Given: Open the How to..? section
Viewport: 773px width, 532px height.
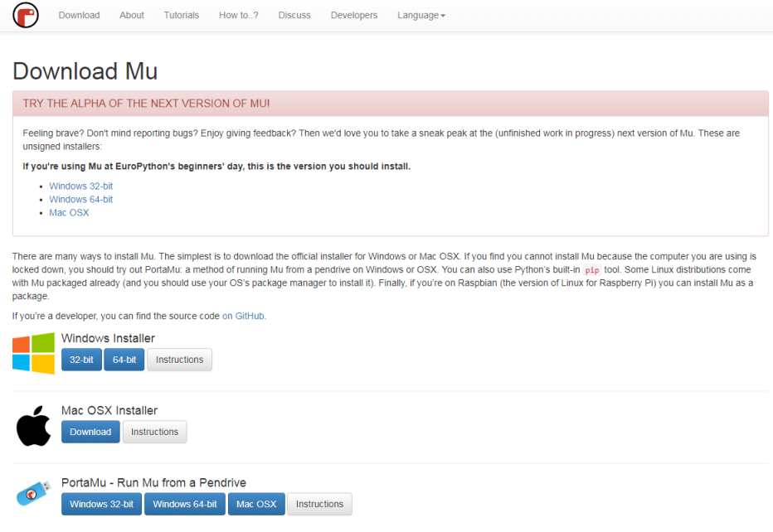Looking at the screenshot, I should coord(239,15).
